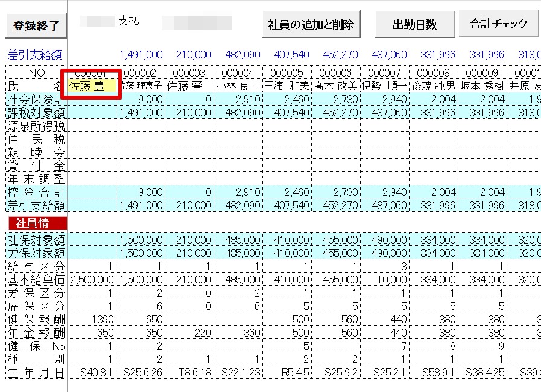Click the 源泉所得税 row label

click(36, 125)
